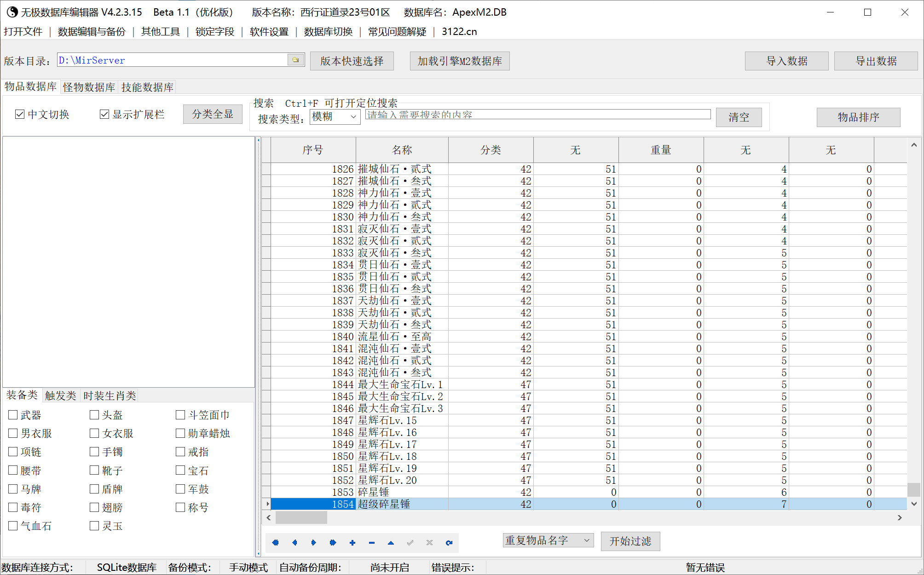The image size is (924, 575).
Task: Click the edit record triangle icon
Action: click(391, 543)
